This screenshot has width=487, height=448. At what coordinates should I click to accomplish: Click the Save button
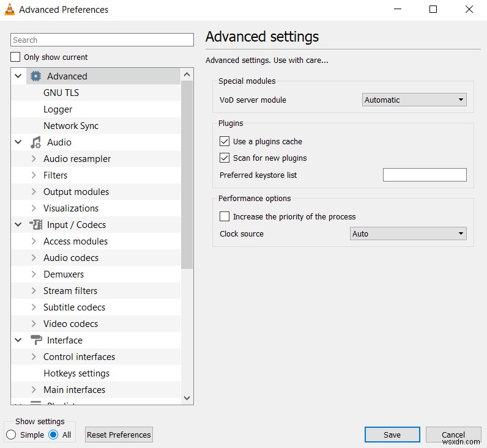[392, 435]
